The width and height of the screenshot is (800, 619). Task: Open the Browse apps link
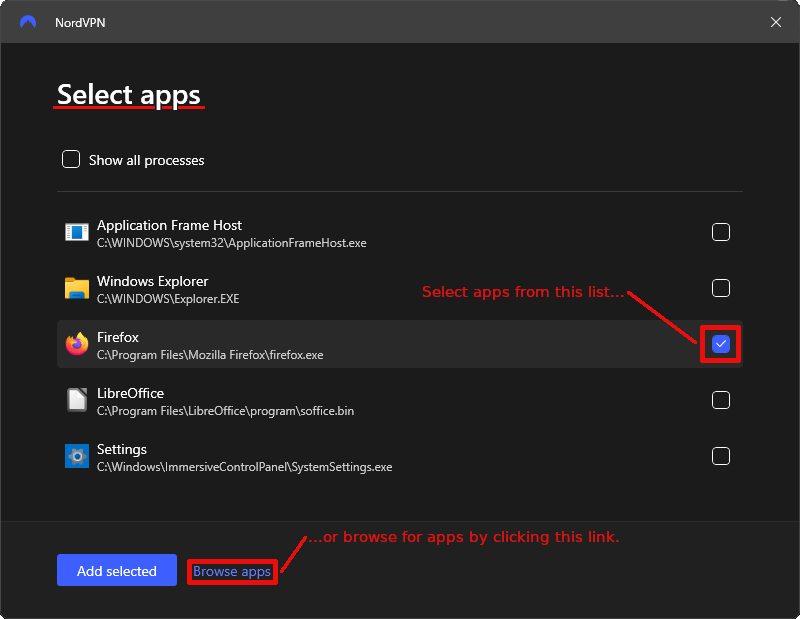[232, 572]
